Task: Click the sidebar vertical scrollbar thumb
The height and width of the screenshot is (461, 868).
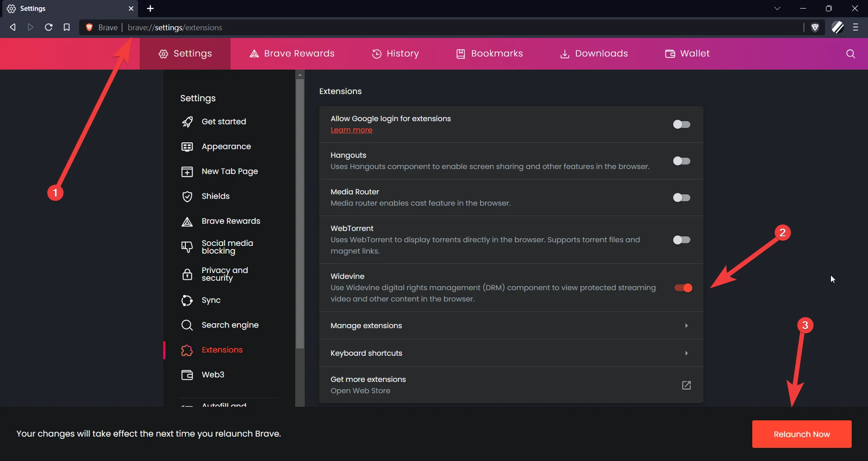Action: [x=300, y=214]
